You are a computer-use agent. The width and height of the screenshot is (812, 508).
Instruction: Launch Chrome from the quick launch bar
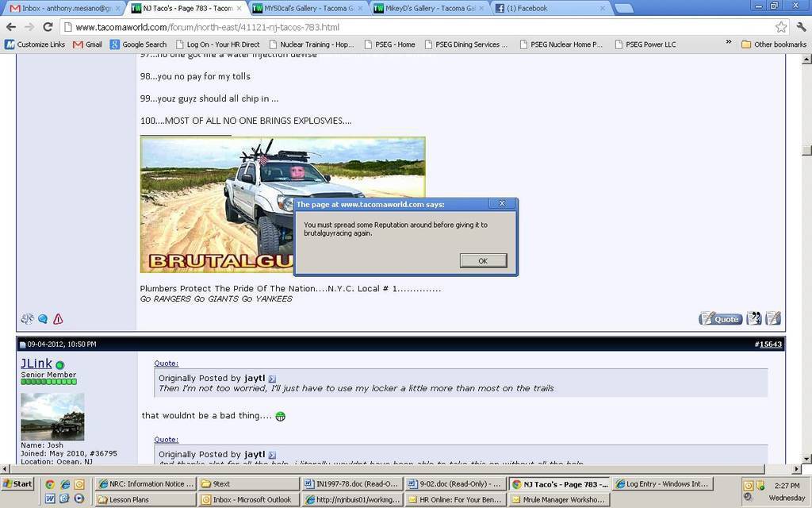coord(50,484)
